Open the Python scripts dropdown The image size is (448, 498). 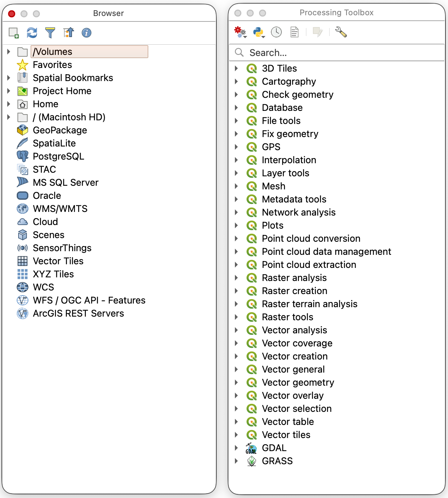click(259, 32)
